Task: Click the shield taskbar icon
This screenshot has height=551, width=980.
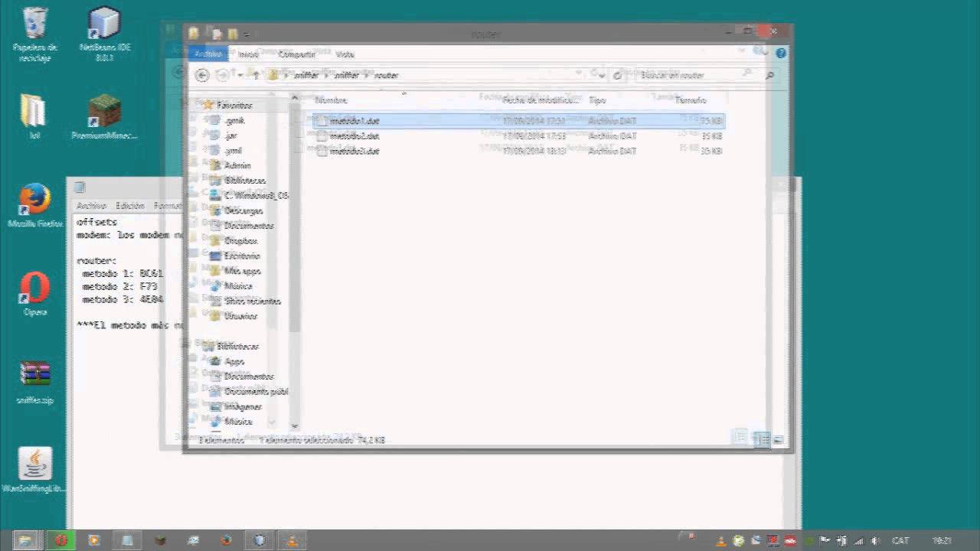Action: point(260,540)
